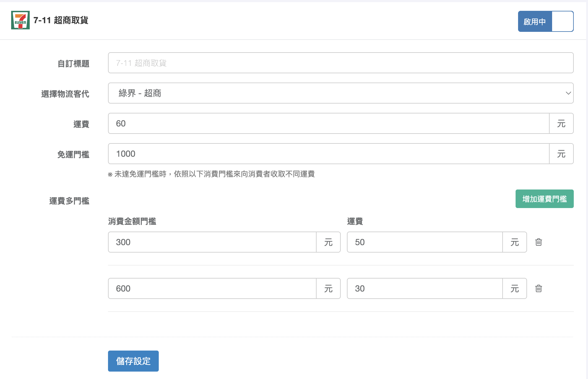Viewport: 588px width, 379px height.
Task: Click the 增加運費門檻 button
Action: point(544,199)
